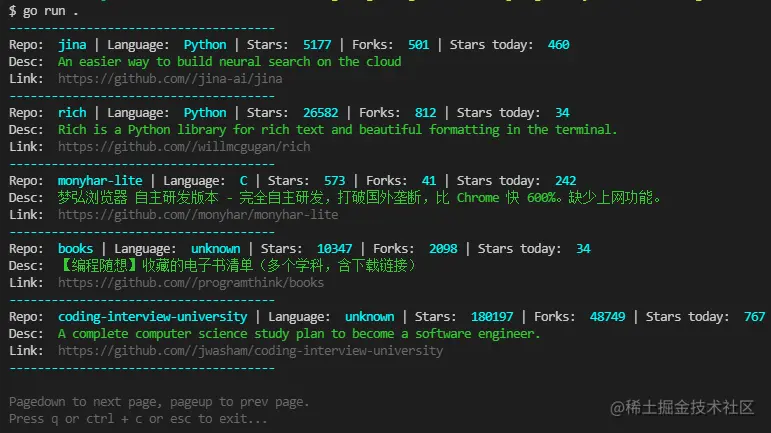Select description 'An easier way to build neural search'
771x433 pixels.
[230, 62]
